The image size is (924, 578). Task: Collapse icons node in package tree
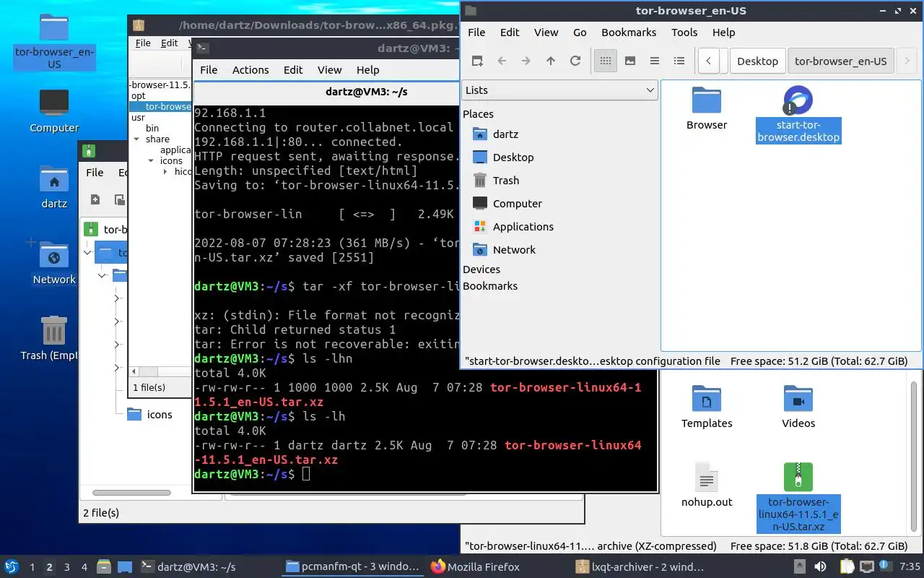pos(151,160)
